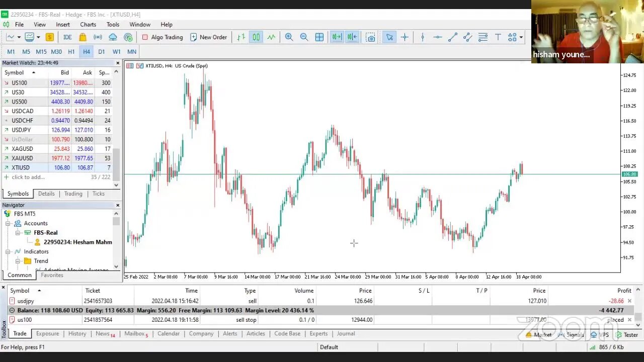Open the File menu
The width and height of the screenshot is (644, 362).
click(x=19, y=24)
